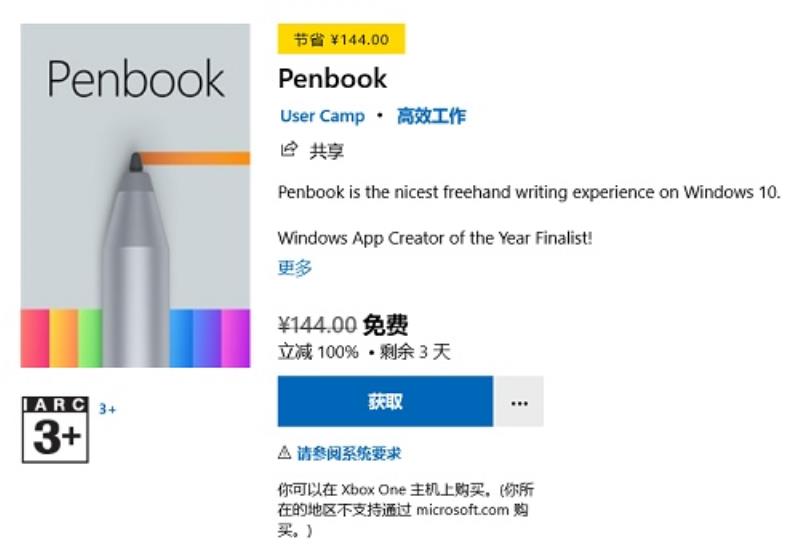The image size is (800, 560).
Task: Click the magenta color stripe on cover
Action: (x=236, y=338)
